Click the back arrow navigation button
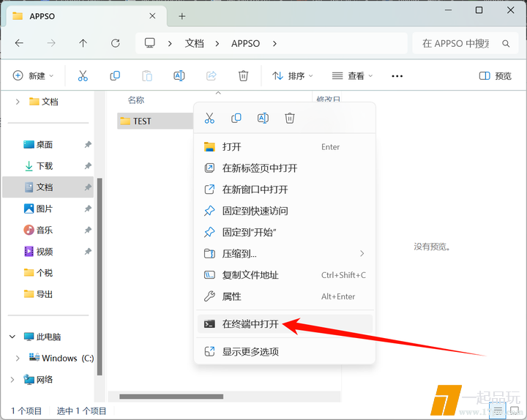This screenshot has width=527, height=420. (19, 43)
